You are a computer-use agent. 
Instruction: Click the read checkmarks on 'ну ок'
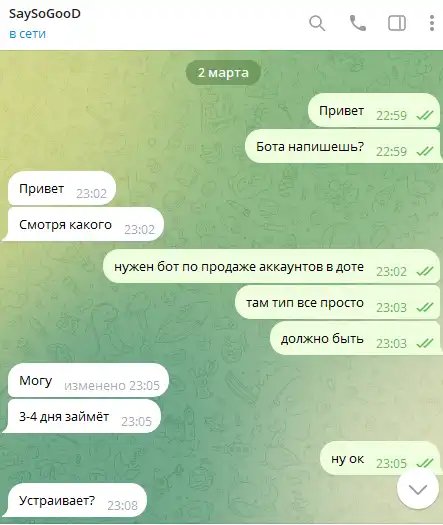pyautogui.click(x=425, y=463)
